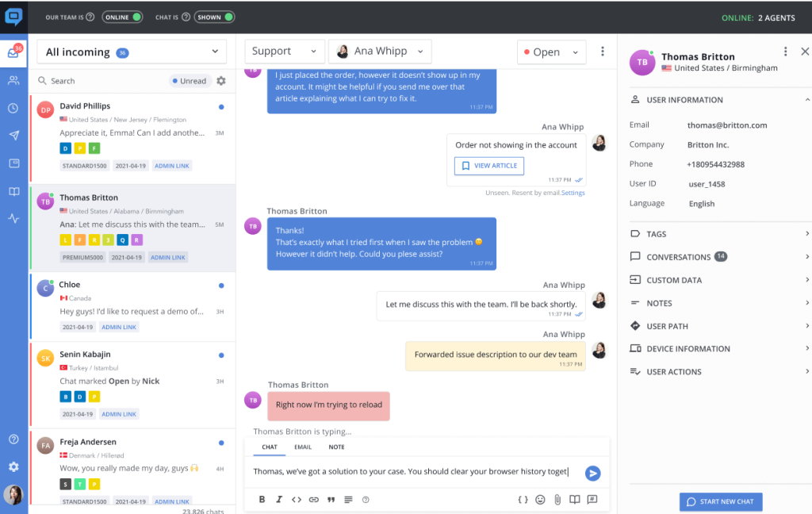
Task: Insert a blockquote in composer
Action: 331,500
